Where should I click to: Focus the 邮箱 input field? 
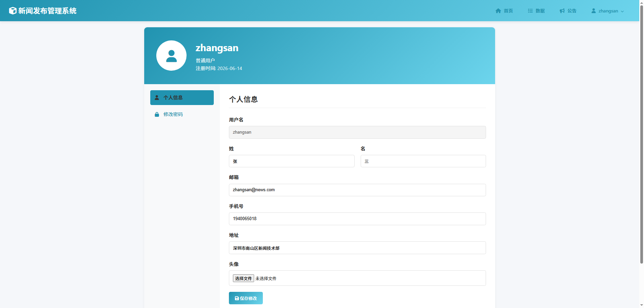click(x=357, y=190)
